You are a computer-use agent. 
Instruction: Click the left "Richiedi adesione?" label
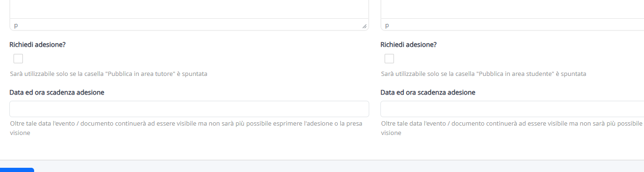pos(37,45)
